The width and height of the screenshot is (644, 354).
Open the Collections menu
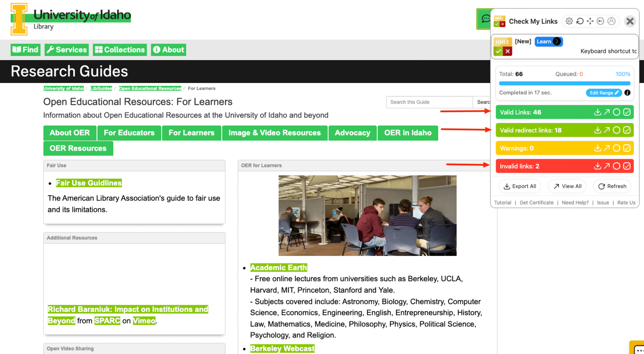coord(120,50)
